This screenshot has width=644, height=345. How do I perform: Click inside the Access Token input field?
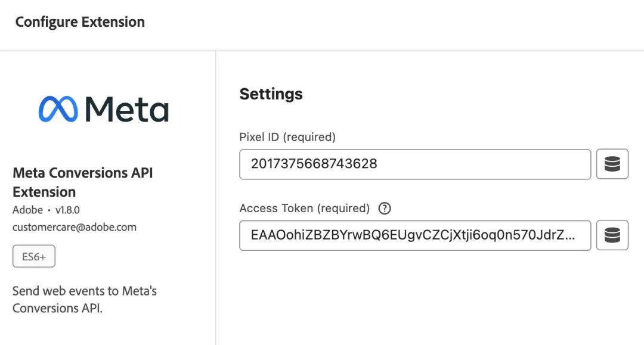pos(414,235)
